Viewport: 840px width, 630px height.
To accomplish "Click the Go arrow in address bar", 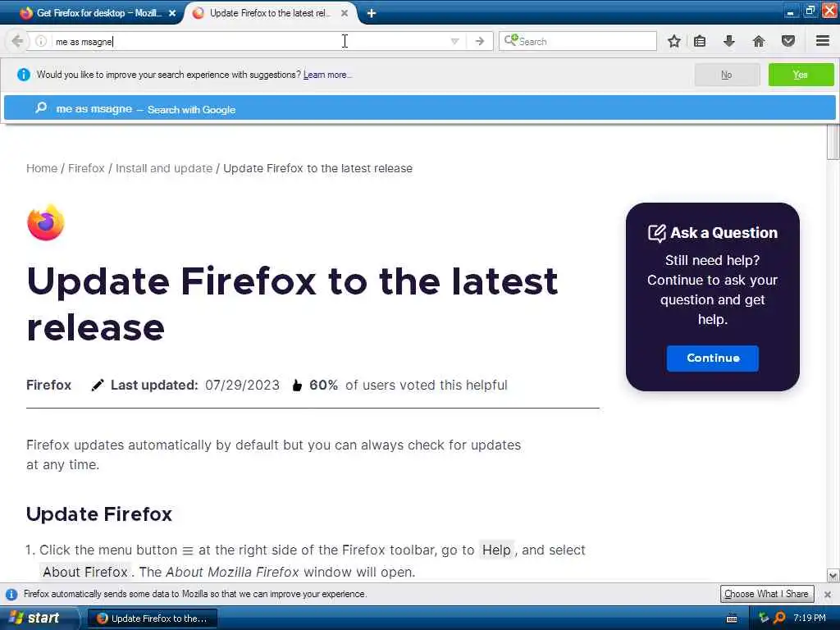I will [x=479, y=41].
